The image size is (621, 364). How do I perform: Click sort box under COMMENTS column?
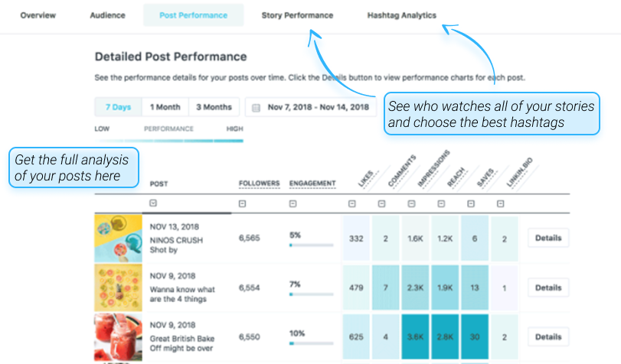(x=381, y=203)
